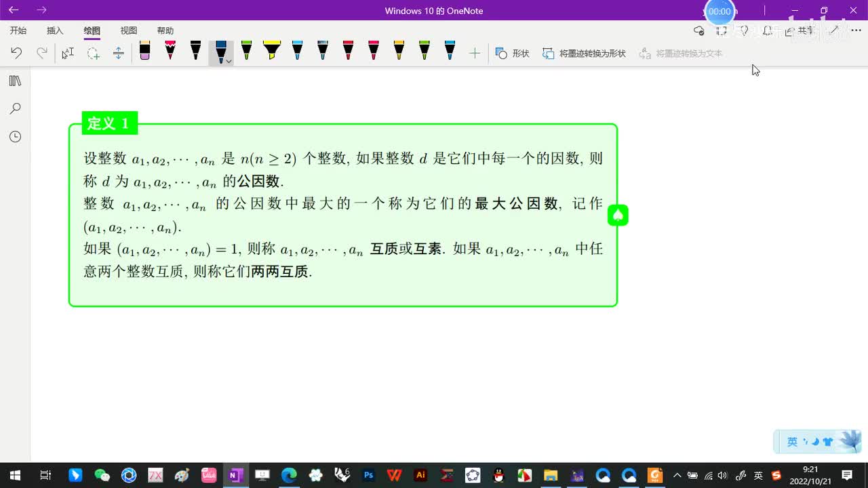Open the notifications bell

pyautogui.click(x=768, y=30)
